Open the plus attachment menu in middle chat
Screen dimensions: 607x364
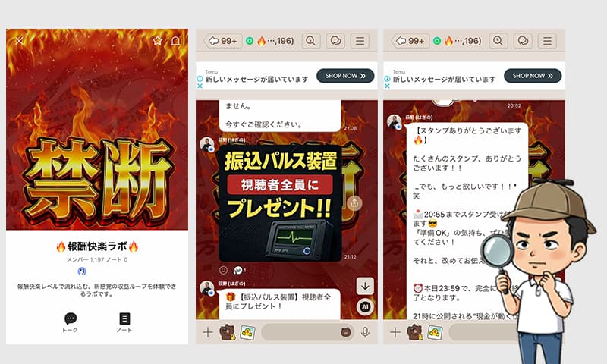point(208,332)
